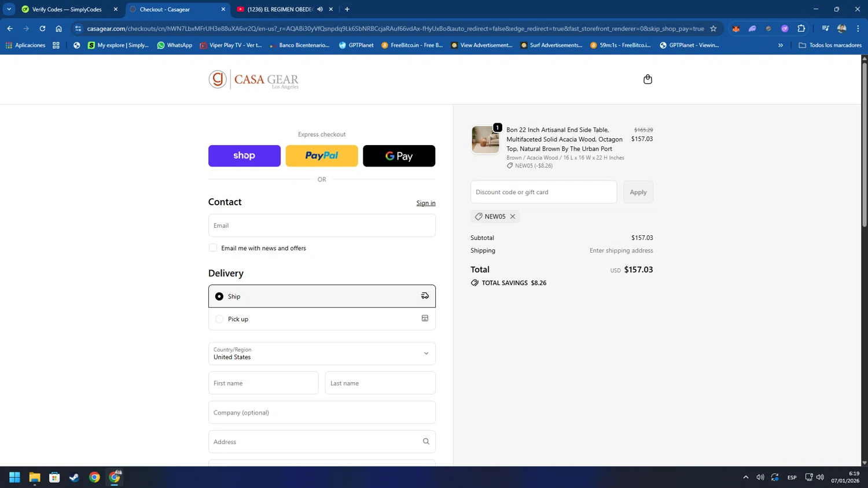Screen dimensions: 868x488
Task: Go back to the previous page
Action: (x=10, y=28)
